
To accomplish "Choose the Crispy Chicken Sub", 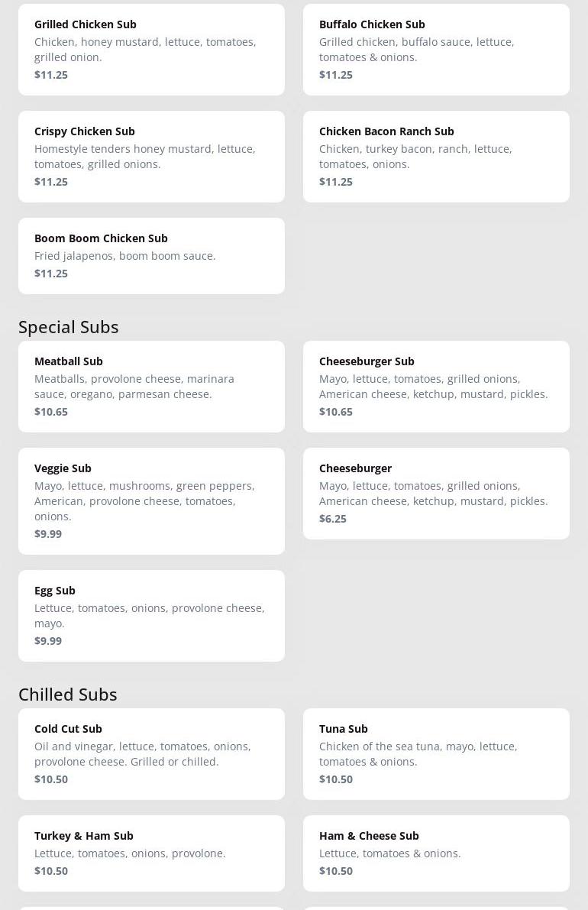I will (151, 157).
